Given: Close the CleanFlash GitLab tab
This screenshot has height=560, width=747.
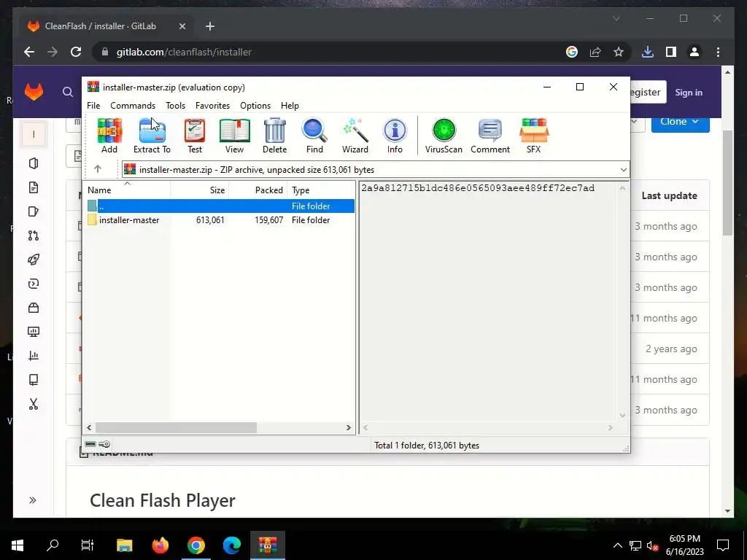Looking at the screenshot, I should 182,26.
